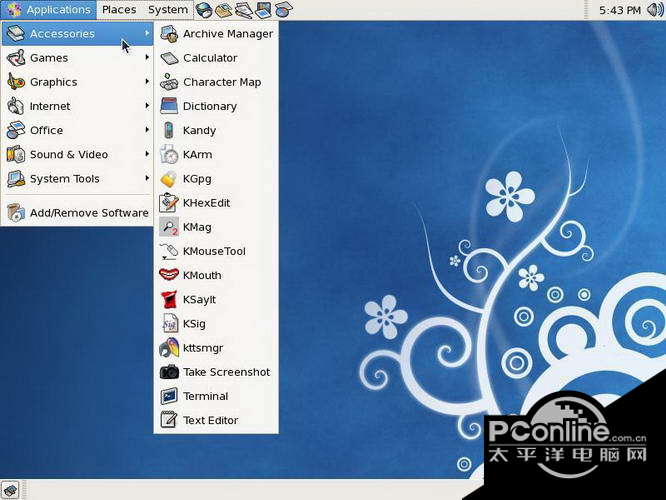Click the volume speaker icon
Screen dimensions: 666x500
tap(655, 9)
